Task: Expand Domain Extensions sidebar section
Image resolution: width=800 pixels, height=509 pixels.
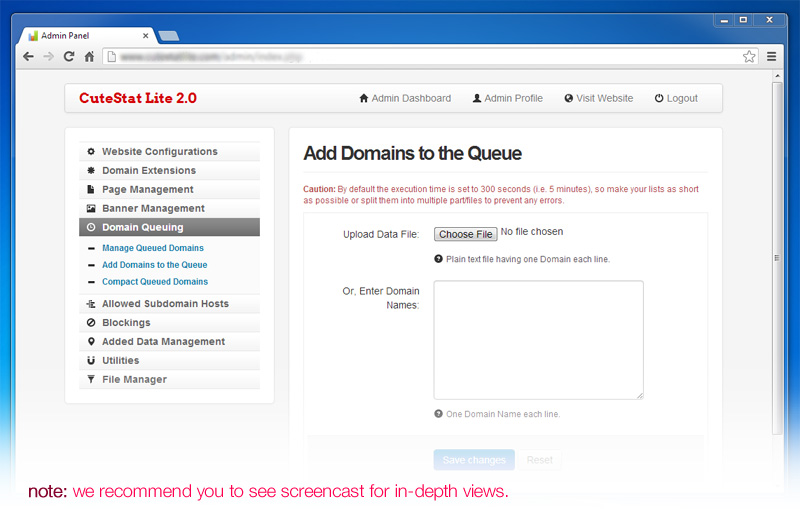Action: 169,170
